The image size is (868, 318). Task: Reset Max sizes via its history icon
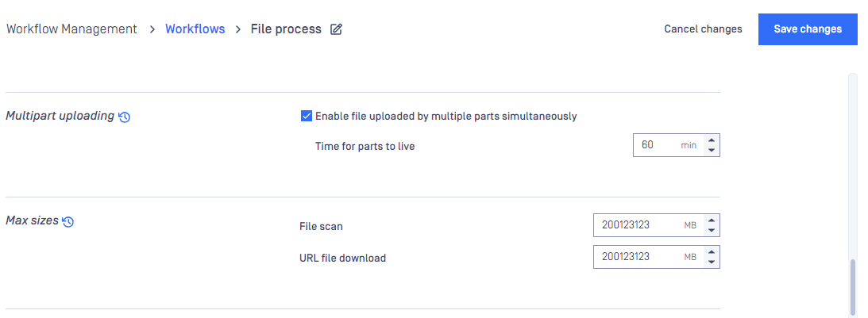coord(68,221)
